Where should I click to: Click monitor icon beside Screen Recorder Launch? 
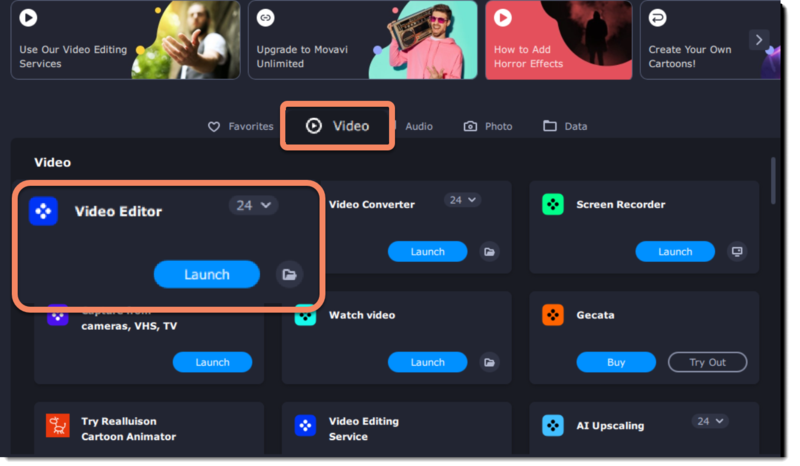(x=737, y=252)
